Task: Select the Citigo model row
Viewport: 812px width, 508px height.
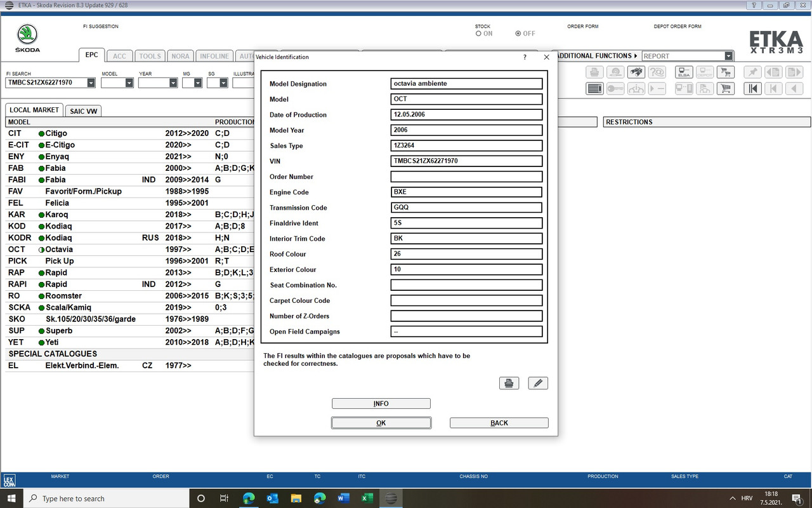Action: pyautogui.click(x=129, y=133)
